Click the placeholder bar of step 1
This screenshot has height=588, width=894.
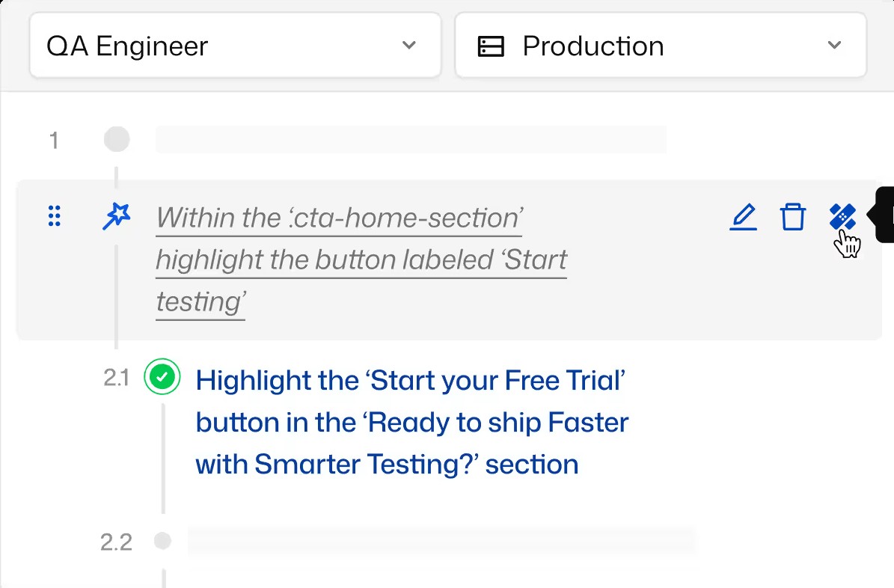tap(411, 139)
